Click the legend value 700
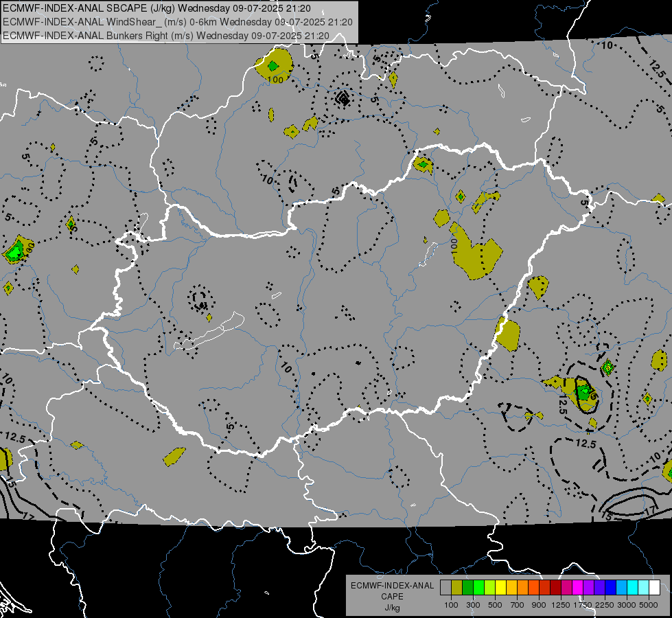The height and width of the screenshot is (618, 672). tap(518, 605)
